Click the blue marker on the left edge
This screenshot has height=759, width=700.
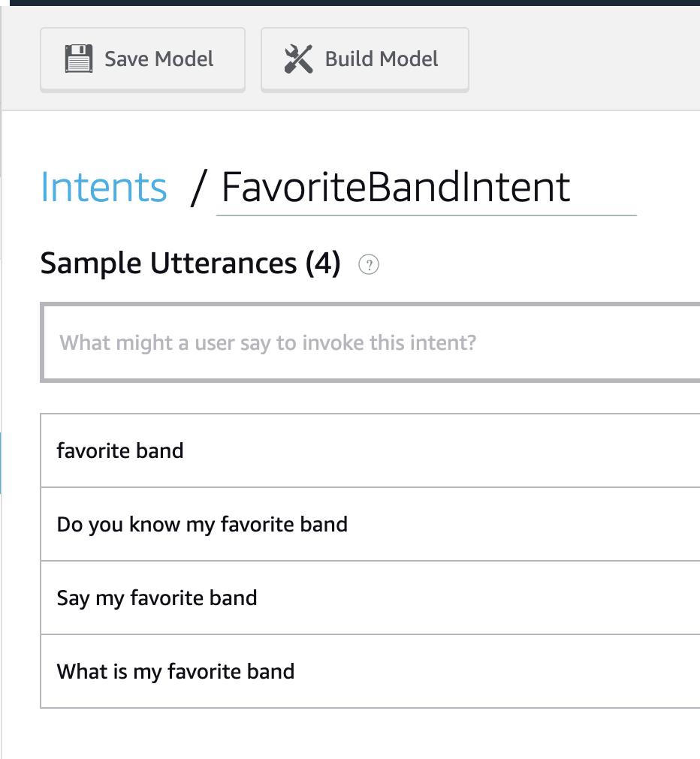tap(1, 462)
